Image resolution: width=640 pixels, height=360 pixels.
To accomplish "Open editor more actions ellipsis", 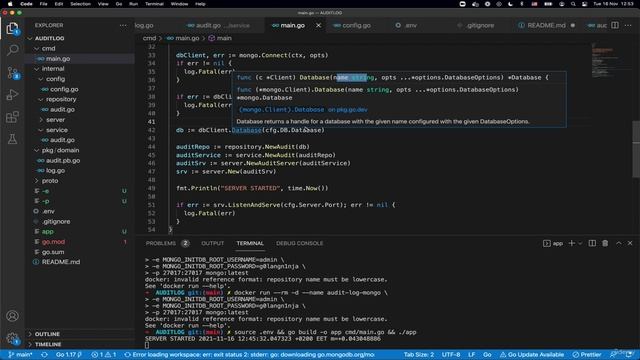I will coord(628,25).
